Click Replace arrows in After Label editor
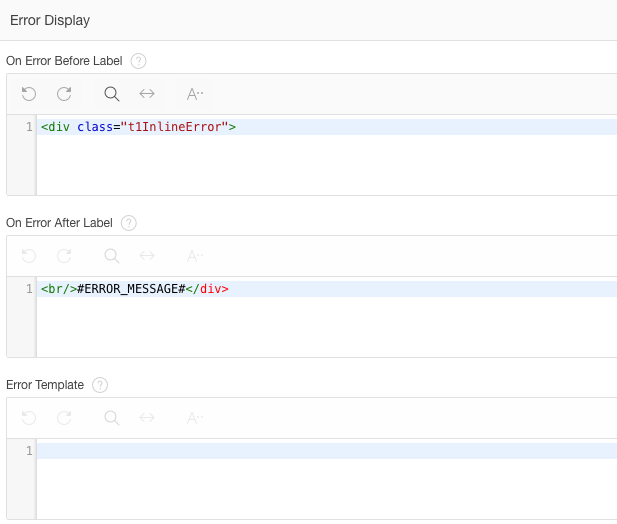The image size is (617, 524). click(147, 256)
